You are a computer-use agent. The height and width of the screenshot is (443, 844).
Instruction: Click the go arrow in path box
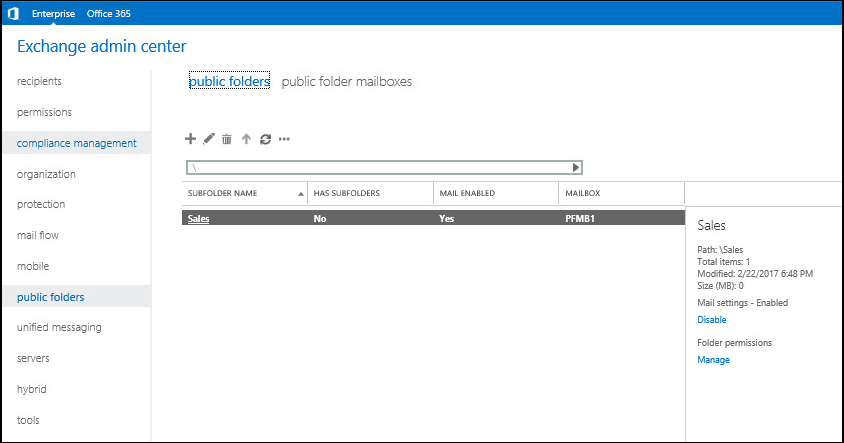(576, 167)
